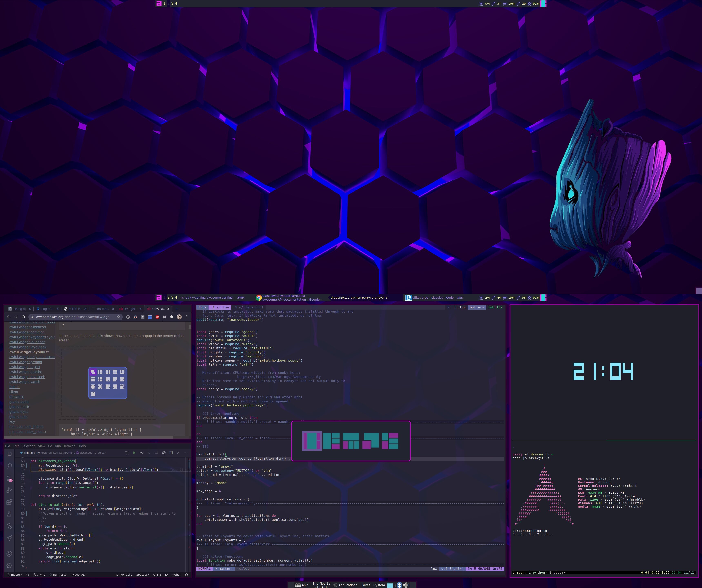Click Run Tests in VS Code status bar
Screen dimensions: 702x588
(58, 575)
